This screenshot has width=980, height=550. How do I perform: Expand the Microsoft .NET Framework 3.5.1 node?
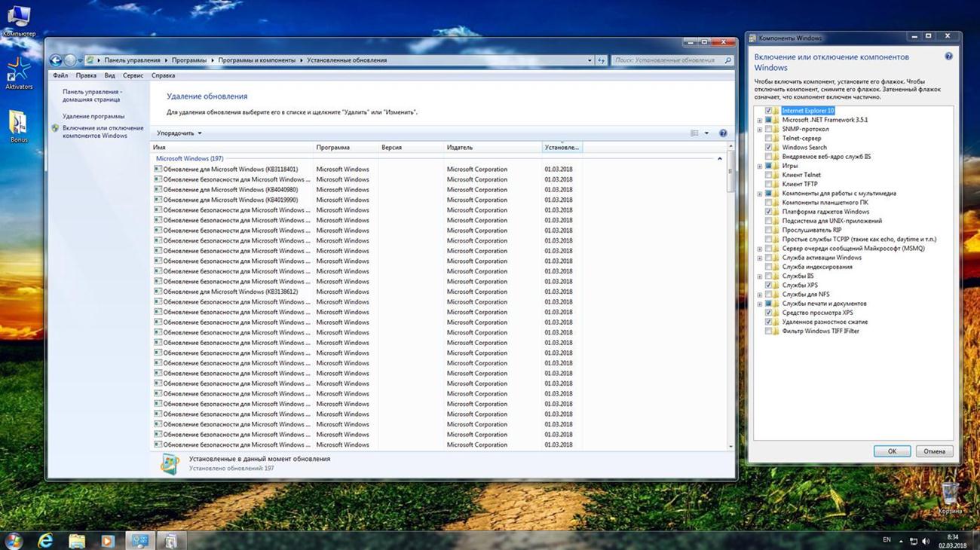click(x=760, y=121)
